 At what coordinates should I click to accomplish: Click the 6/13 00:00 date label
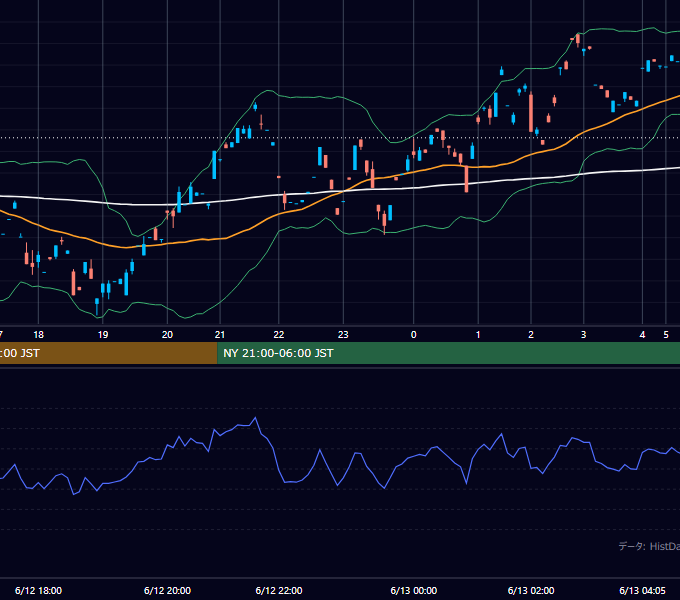pyautogui.click(x=414, y=590)
